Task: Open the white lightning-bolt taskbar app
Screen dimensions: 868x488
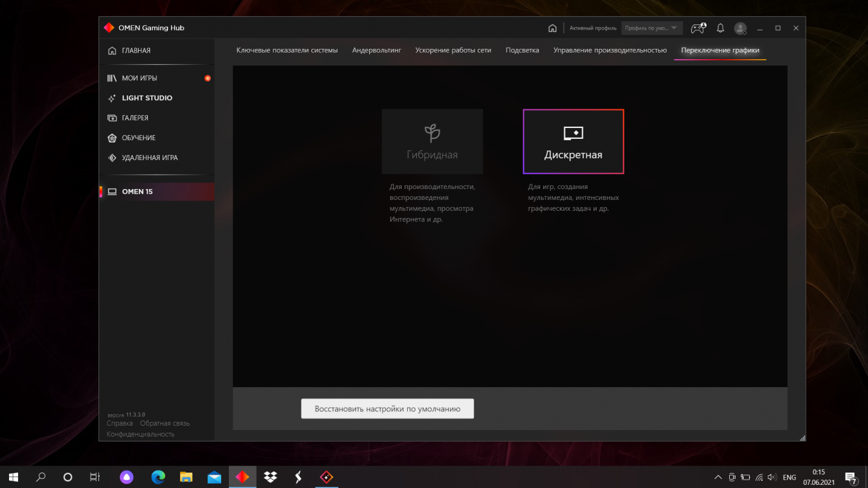Action: pos(298,477)
